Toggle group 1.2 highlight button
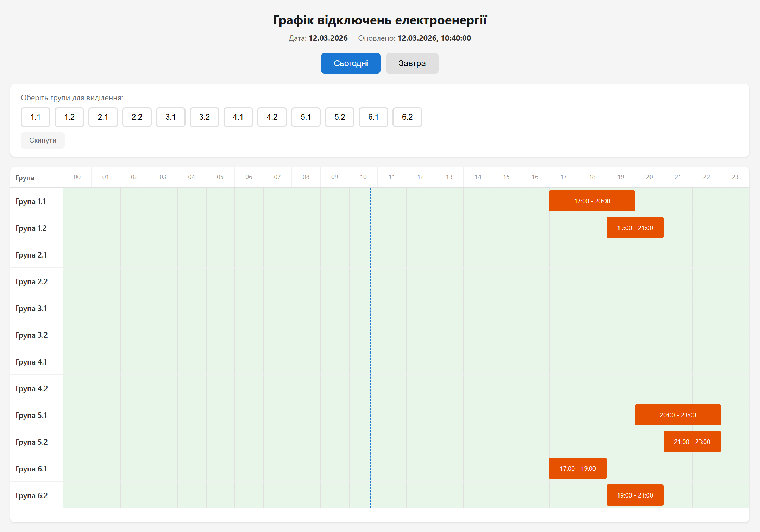This screenshot has height=532, width=760. point(69,117)
